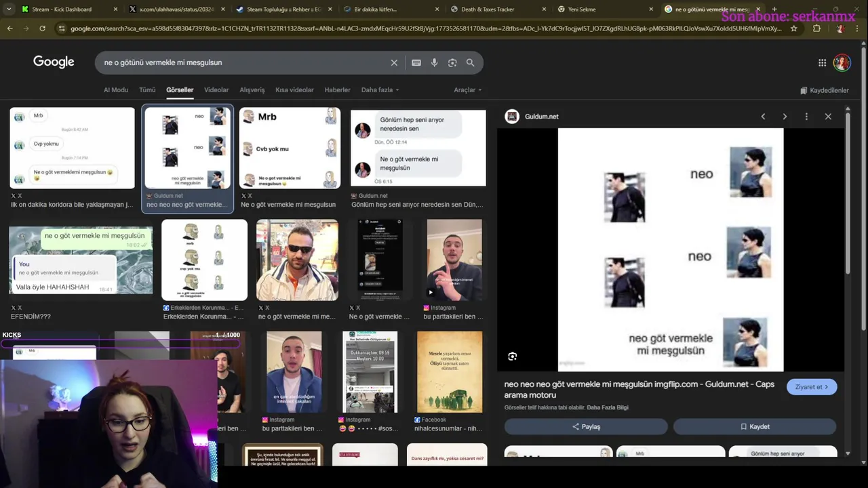Viewport: 868px width, 488px height.
Task: Submit search with magnifier icon
Action: 470,62
